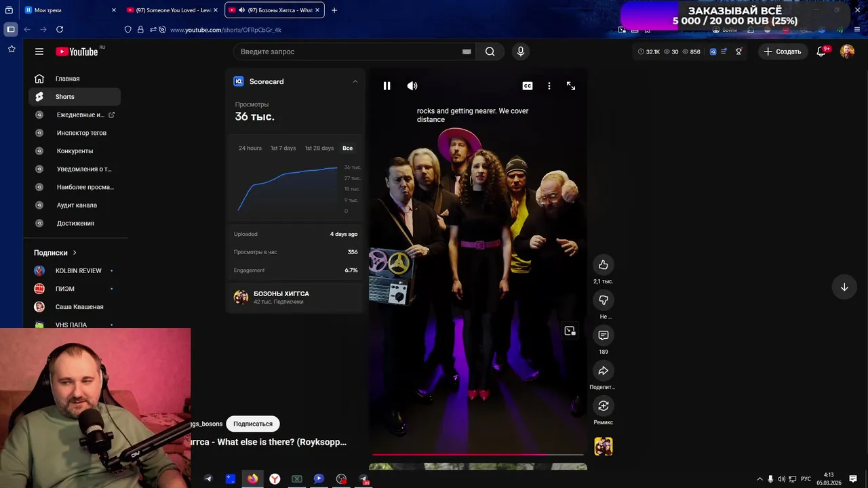Open the bookmarks star in left browser strip
The height and width of the screenshot is (488, 868).
coord(12,49)
